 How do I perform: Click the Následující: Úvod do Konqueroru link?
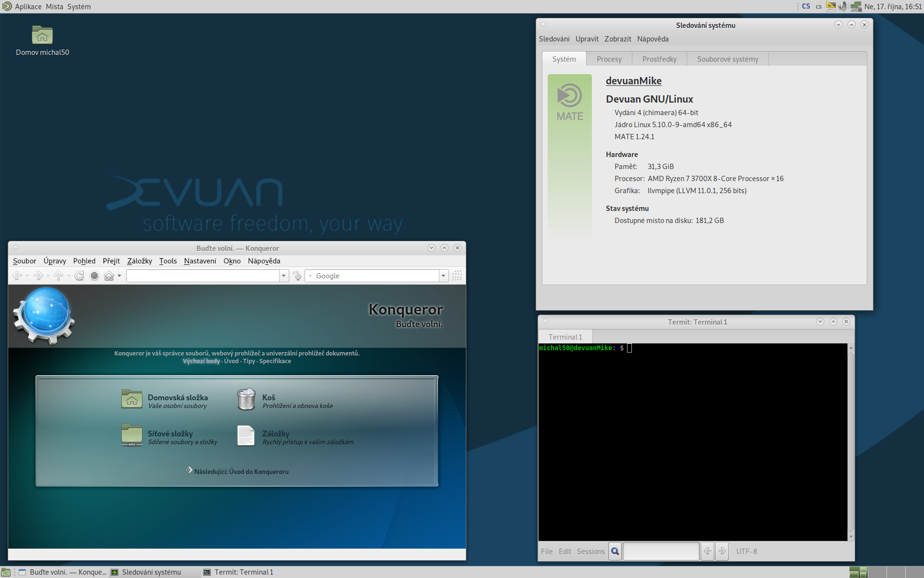[x=241, y=472]
